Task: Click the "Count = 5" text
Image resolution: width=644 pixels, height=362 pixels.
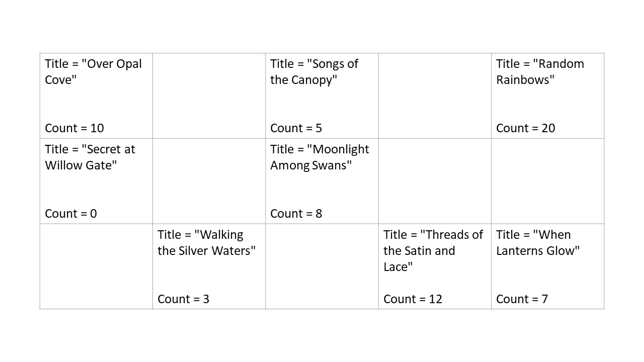Action: (296, 128)
